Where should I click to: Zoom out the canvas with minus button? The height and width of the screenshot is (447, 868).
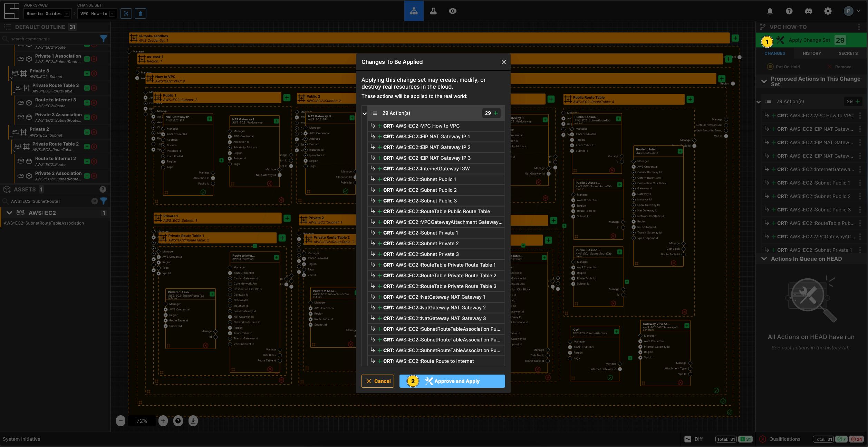pyautogui.click(x=120, y=421)
